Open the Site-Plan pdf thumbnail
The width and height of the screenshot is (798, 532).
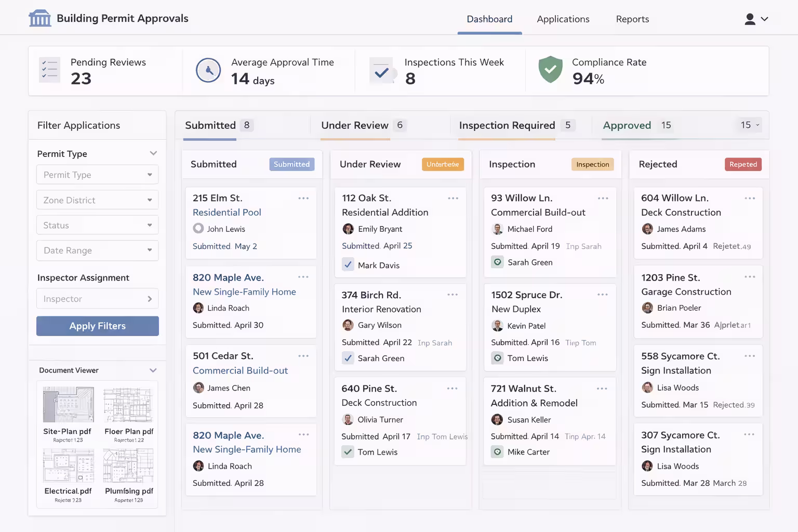click(68, 405)
